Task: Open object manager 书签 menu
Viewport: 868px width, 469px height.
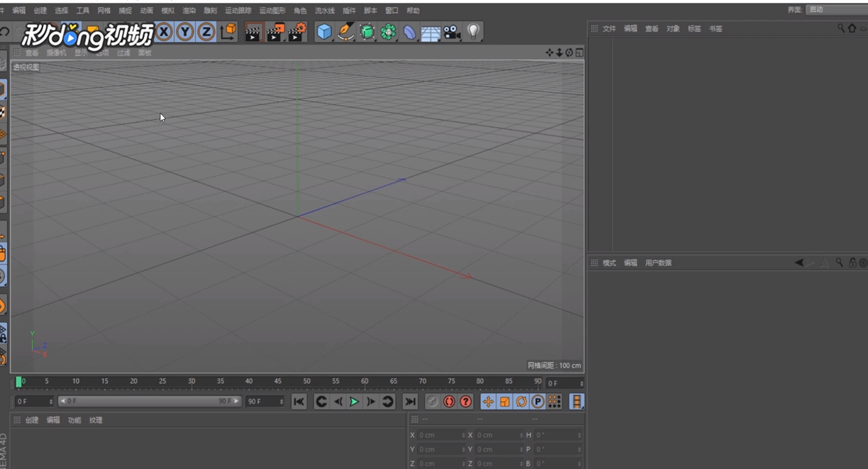Action: coord(716,28)
